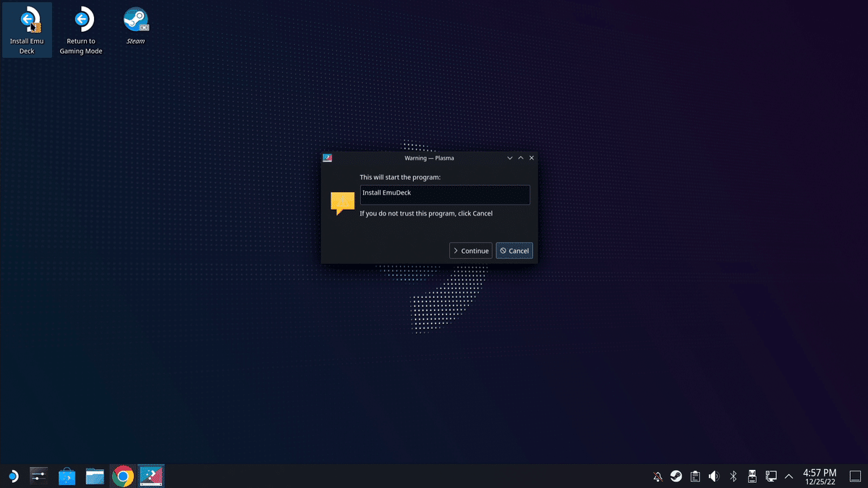The image size is (868, 488).
Task: Open Google Chrome from the taskbar
Action: click(123, 476)
